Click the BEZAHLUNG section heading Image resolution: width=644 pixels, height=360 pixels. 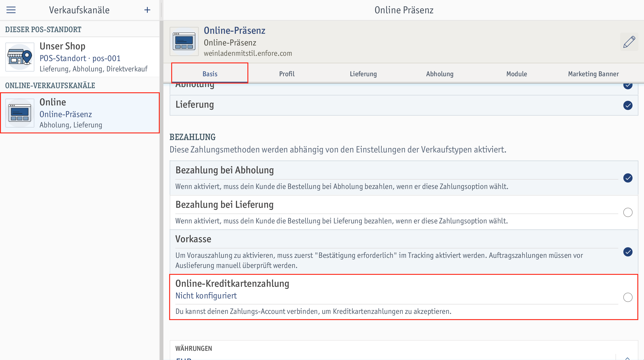(x=193, y=137)
